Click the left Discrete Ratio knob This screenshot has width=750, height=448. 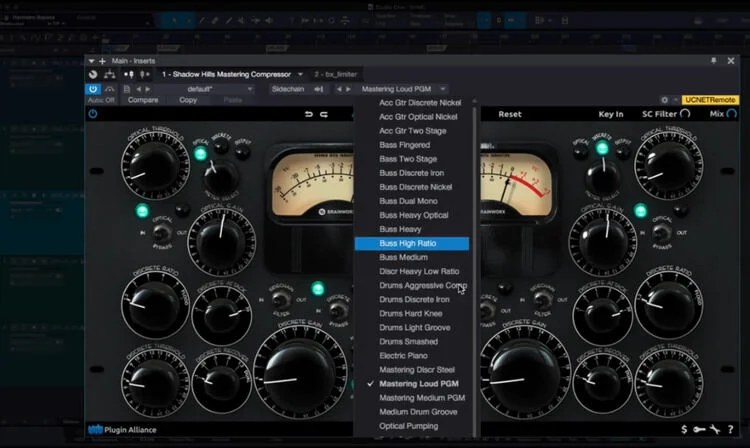click(155, 305)
